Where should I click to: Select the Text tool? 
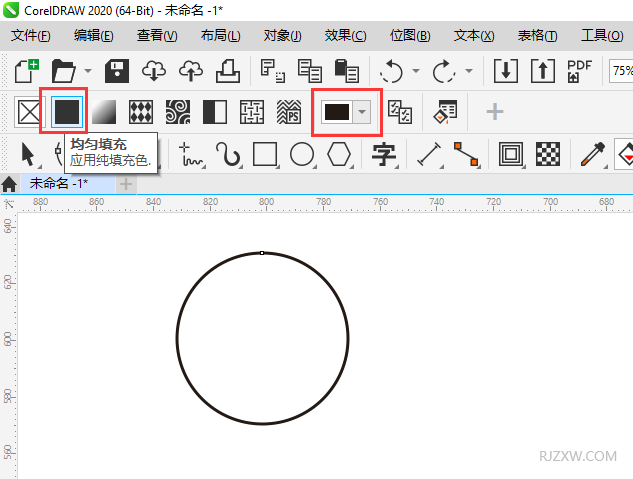pos(384,154)
